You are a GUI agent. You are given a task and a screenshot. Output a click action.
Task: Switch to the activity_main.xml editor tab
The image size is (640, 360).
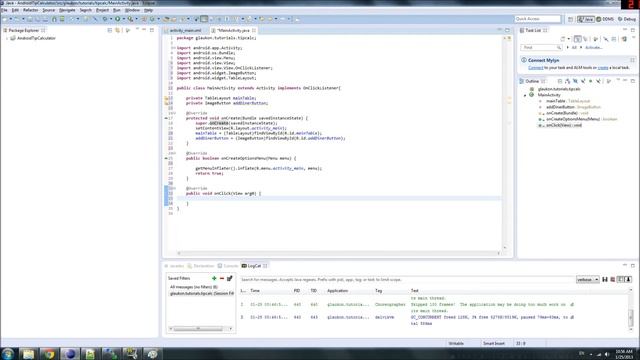coord(185,31)
